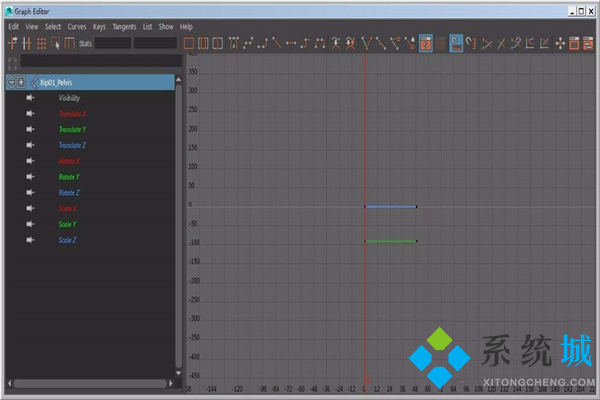Click the Break Tangents toolbar icon
The height and width of the screenshot is (400, 600).
pos(367,43)
